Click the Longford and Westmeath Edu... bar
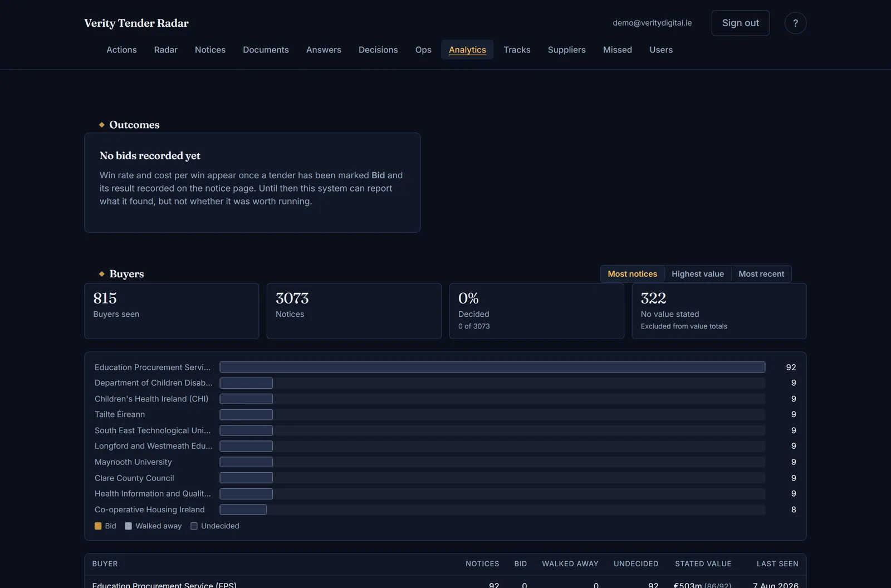Screen dimensions: 891x588 click(246, 446)
